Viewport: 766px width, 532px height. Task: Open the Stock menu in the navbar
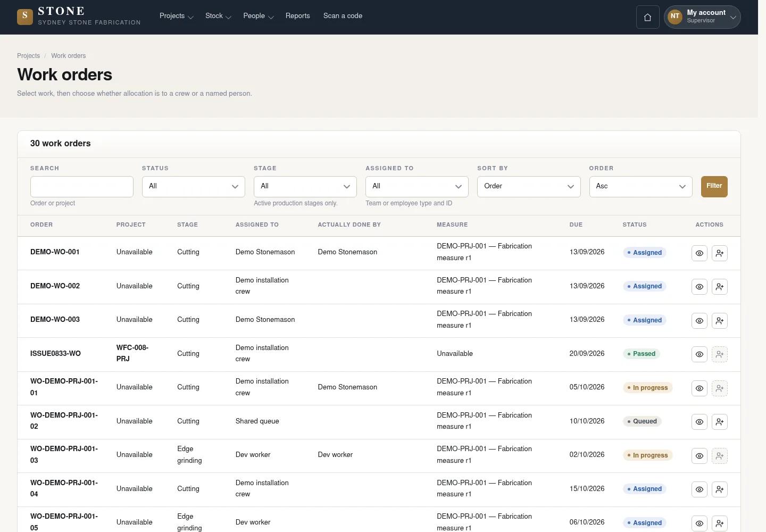pos(218,16)
